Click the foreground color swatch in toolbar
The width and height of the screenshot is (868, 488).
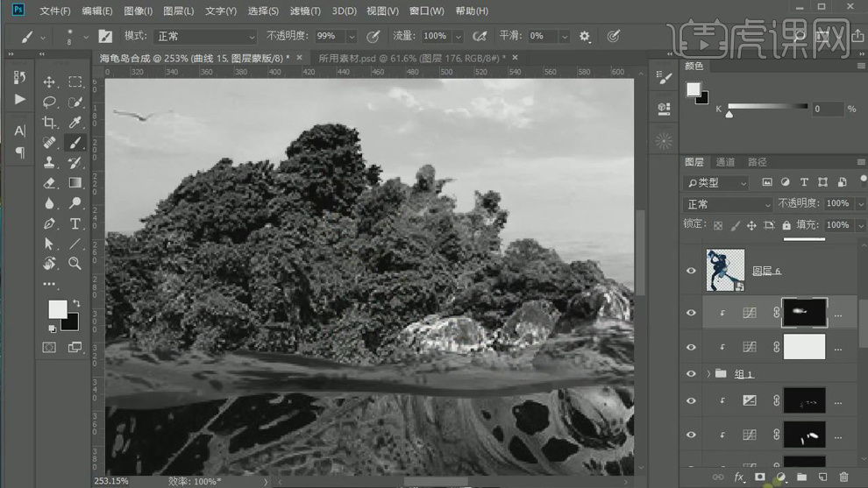pos(57,308)
